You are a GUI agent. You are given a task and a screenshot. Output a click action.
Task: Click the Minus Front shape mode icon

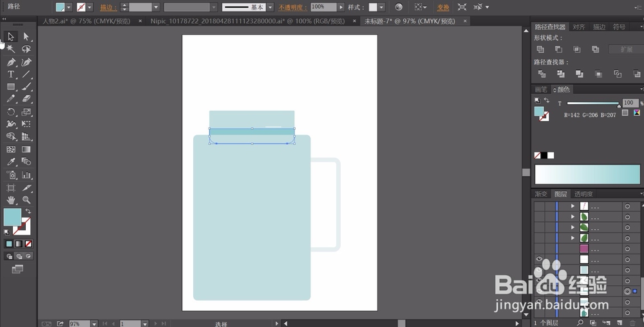[x=558, y=49]
